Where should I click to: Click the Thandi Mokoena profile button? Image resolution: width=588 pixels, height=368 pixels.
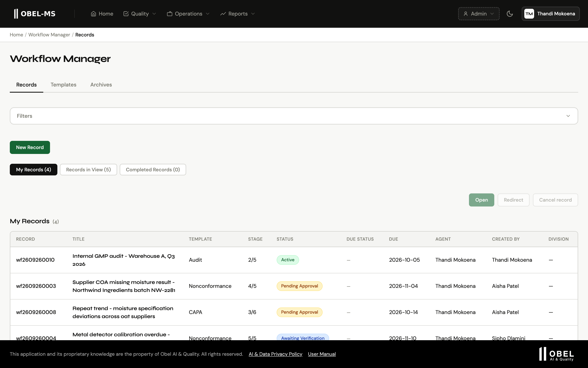point(550,14)
